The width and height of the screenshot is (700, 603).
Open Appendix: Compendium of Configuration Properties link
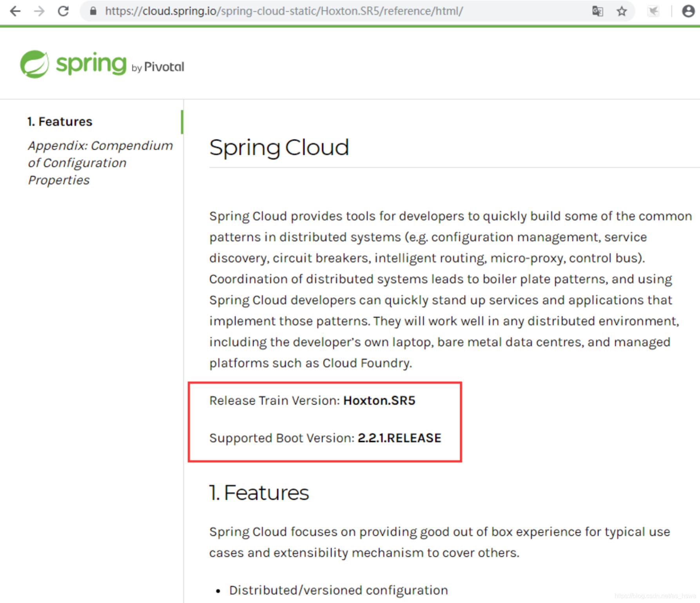click(100, 163)
